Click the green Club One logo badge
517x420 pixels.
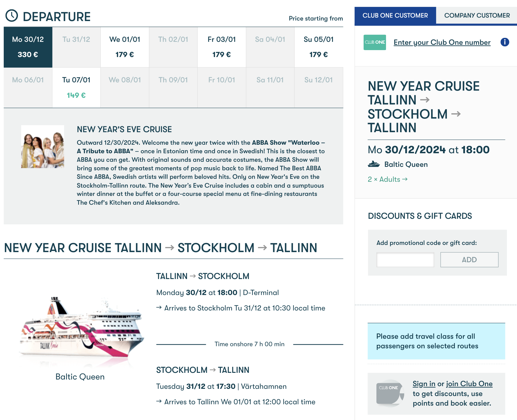[375, 42]
